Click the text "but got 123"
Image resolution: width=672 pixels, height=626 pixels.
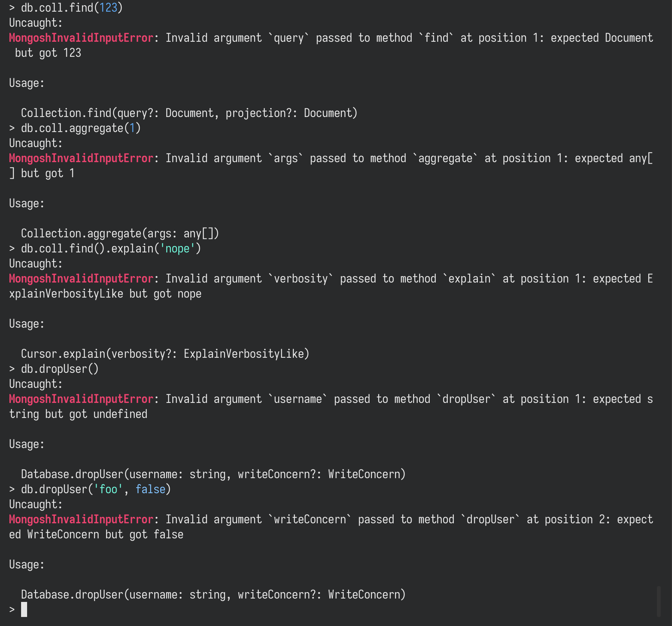[x=48, y=53]
